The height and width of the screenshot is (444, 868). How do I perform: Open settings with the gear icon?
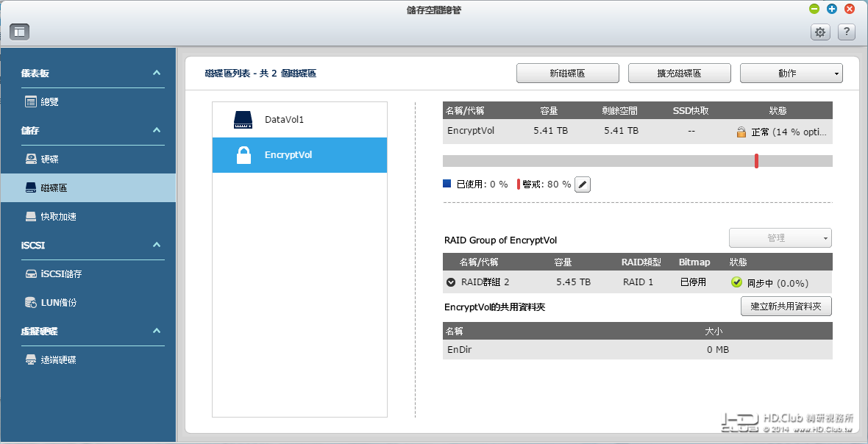pos(820,32)
